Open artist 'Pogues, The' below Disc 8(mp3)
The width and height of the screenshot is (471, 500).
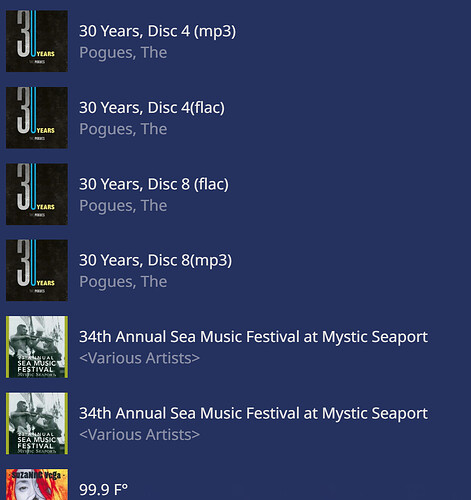[x=123, y=282]
